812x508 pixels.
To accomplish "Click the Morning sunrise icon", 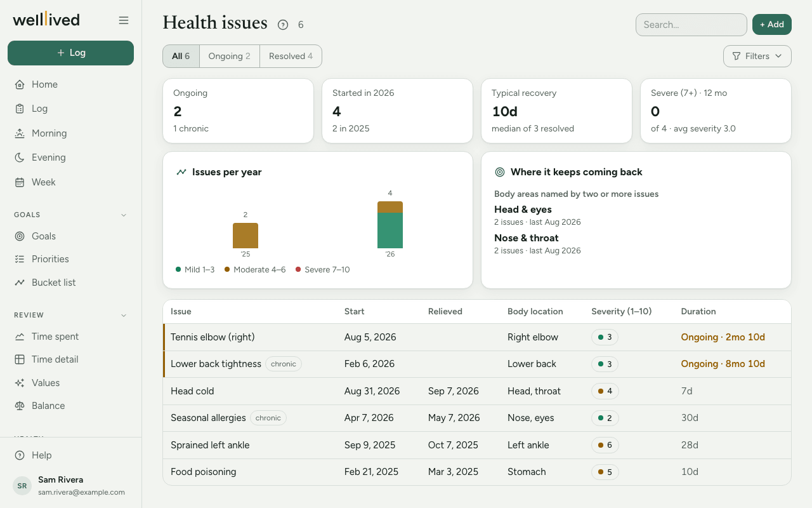I will [x=20, y=133].
